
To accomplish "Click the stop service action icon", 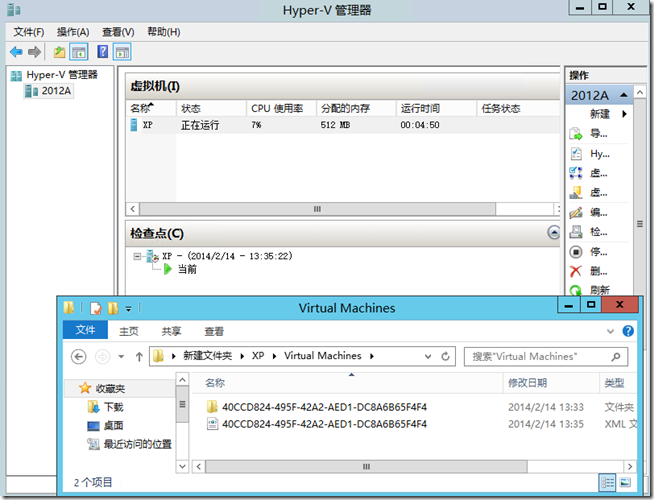I will pos(576,252).
